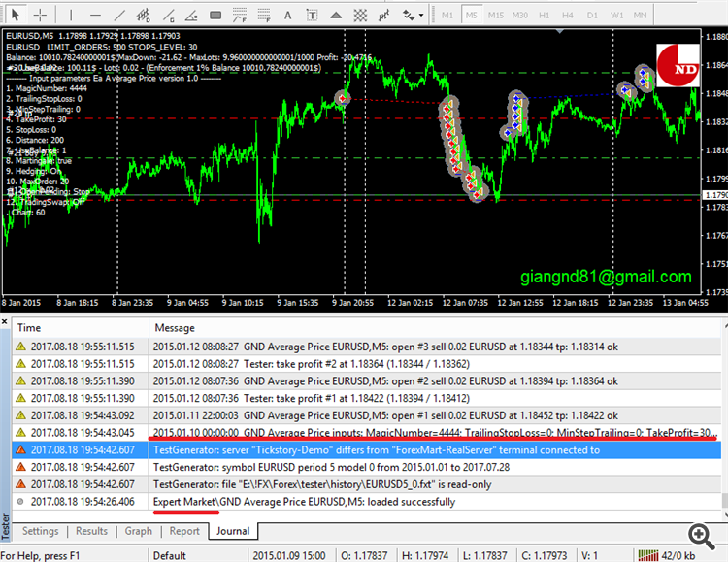This screenshot has width=728, height=562.
Task: Click the L: 1.17837 status value
Action: (484, 555)
